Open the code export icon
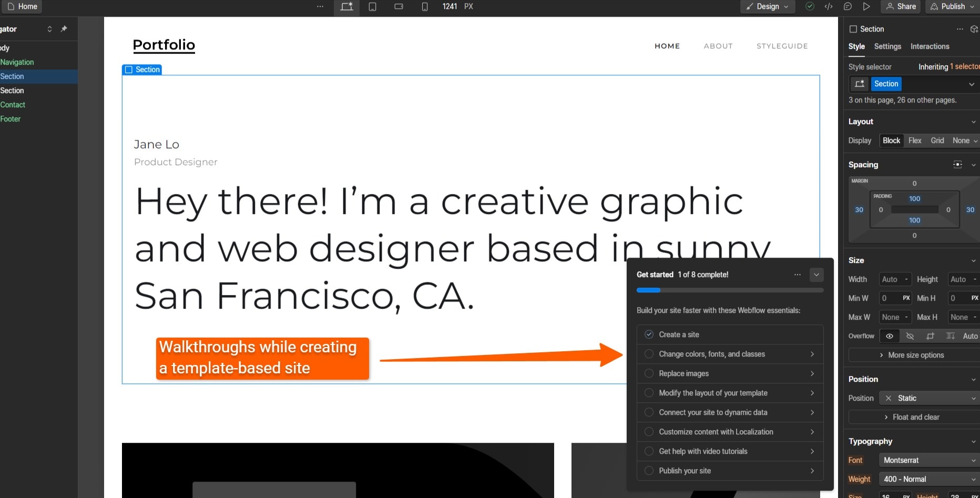Image resolution: width=980 pixels, height=498 pixels. (829, 6)
